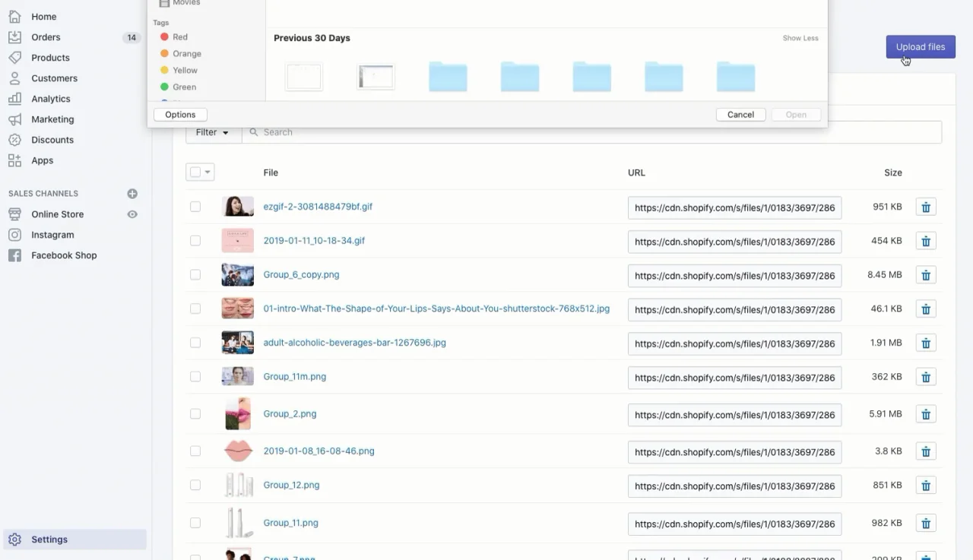973x560 pixels.
Task: Click the 14 orders count badge
Action: (132, 37)
